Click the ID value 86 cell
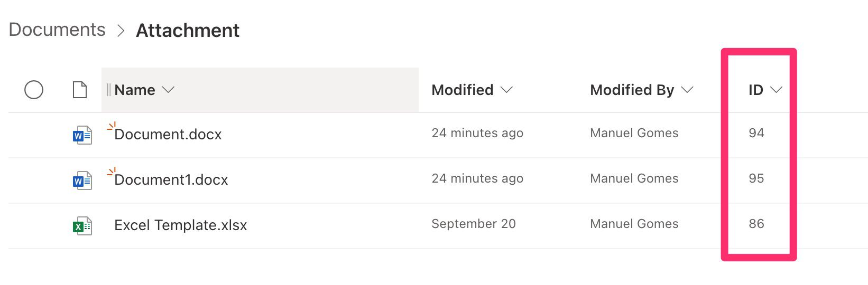The height and width of the screenshot is (285, 868). click(756, 224)
